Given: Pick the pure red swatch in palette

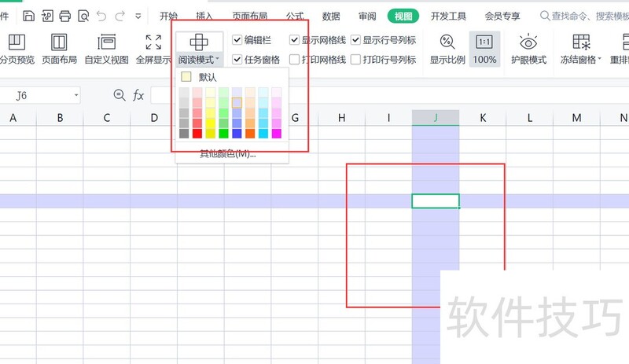Looking at the screenshot, I should (197, 134).
